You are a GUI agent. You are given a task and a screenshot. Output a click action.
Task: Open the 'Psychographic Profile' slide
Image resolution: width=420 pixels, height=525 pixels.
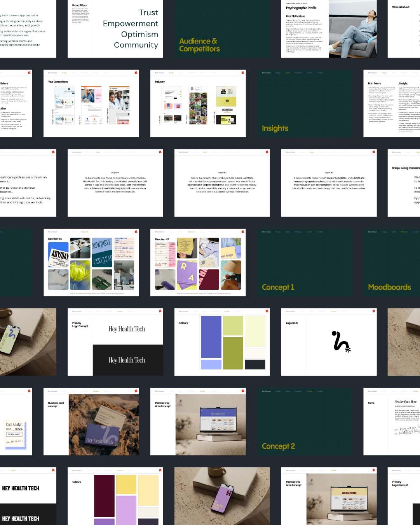(329, 29)
